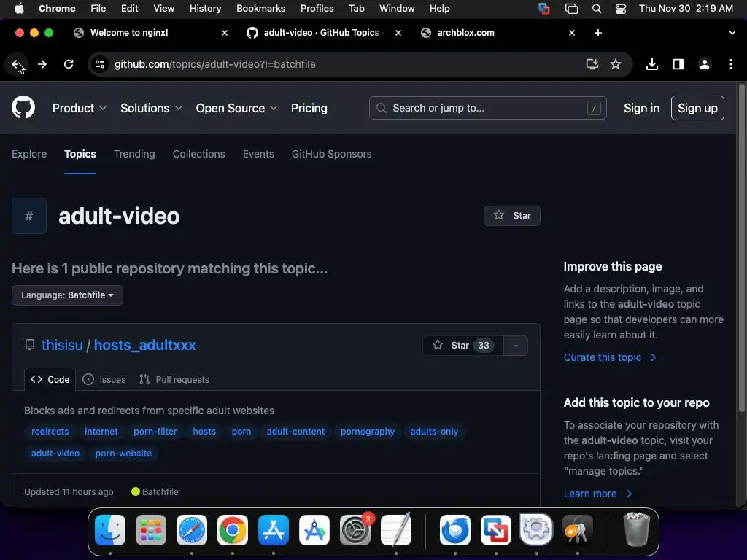The width and height of the screenshot is (747, 560).
Task: Open Chrome downloads icon
Action: [652, 64]
